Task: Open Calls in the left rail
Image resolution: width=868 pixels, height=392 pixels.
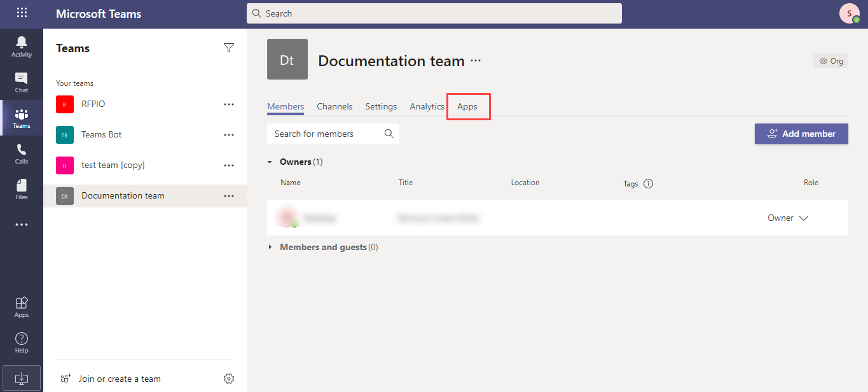Action: [x=22, y=153]
